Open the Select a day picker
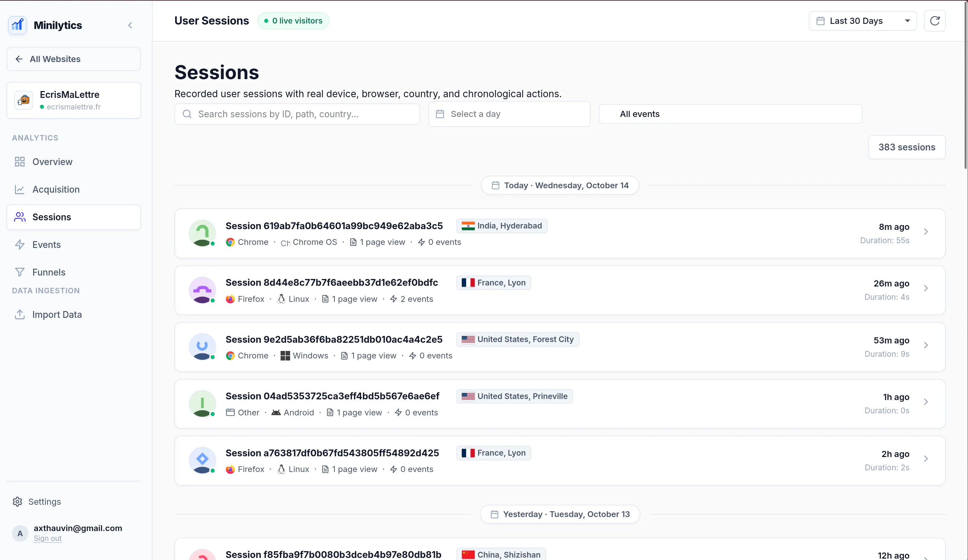This screenshot has height=560, width=968. coord(509,114)
